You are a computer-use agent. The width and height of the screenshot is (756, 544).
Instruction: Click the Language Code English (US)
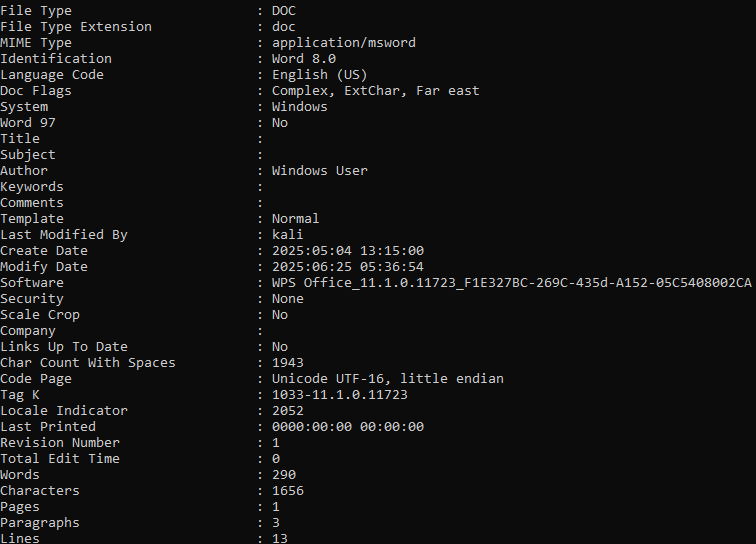point(319,75)
